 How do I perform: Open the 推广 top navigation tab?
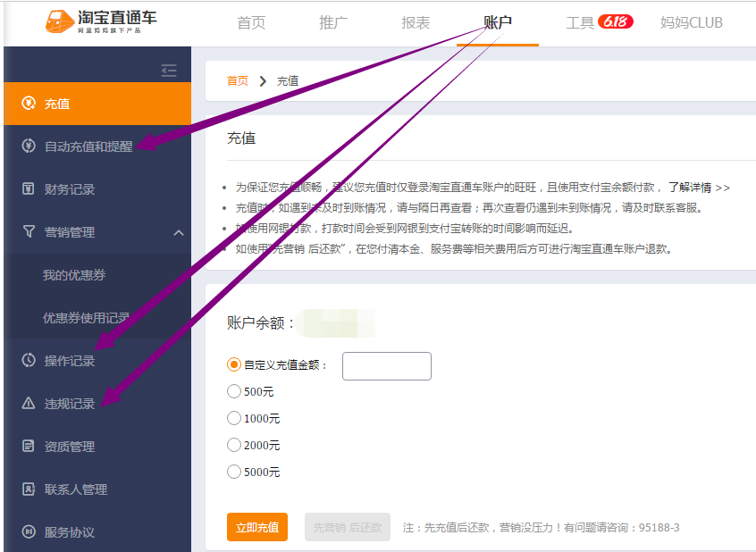click(x=333, y=22)
